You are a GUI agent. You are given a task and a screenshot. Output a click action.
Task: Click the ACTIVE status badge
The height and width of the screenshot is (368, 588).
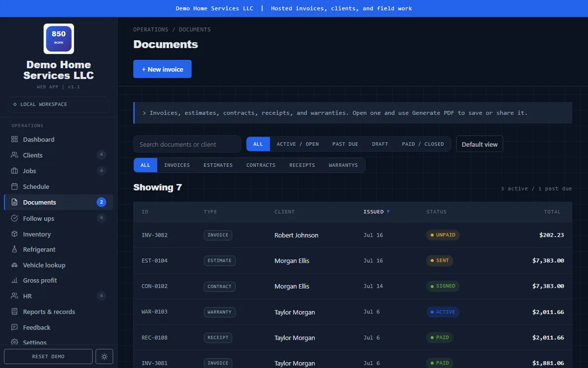[x=443, y=312]
